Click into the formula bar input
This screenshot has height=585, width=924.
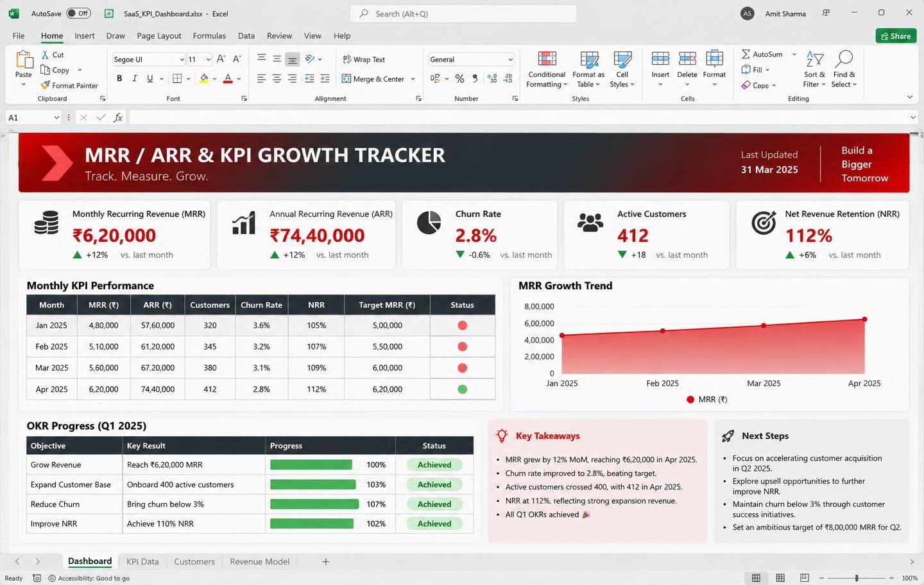click(518, 117)
